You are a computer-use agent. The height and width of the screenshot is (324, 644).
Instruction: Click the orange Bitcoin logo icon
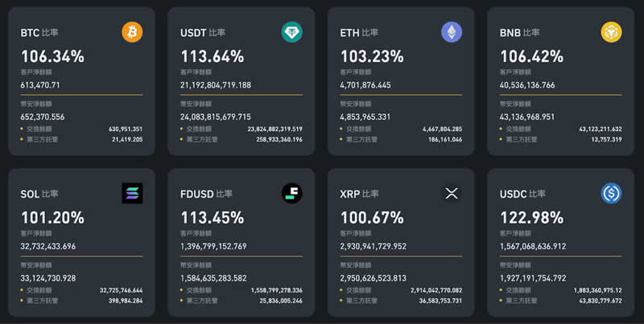coord(132,32)
